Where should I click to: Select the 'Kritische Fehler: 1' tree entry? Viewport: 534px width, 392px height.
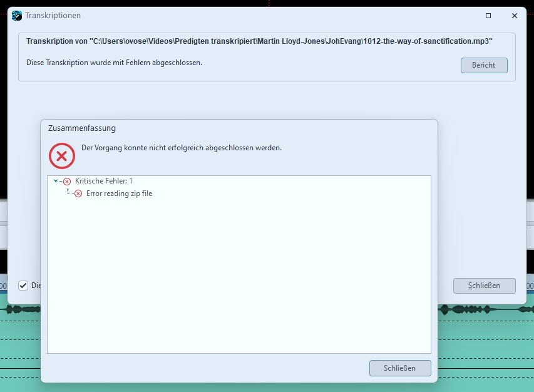[103, 181]
